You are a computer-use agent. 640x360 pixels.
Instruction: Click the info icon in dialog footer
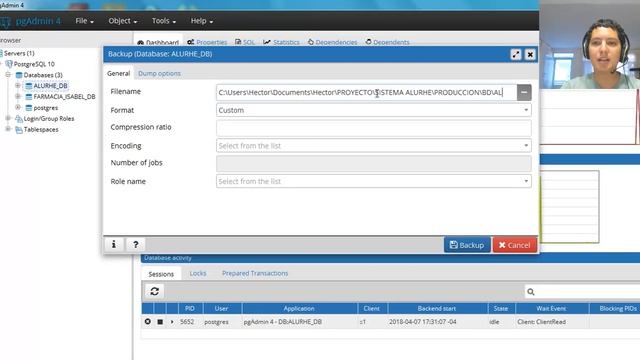coord(113,244)
